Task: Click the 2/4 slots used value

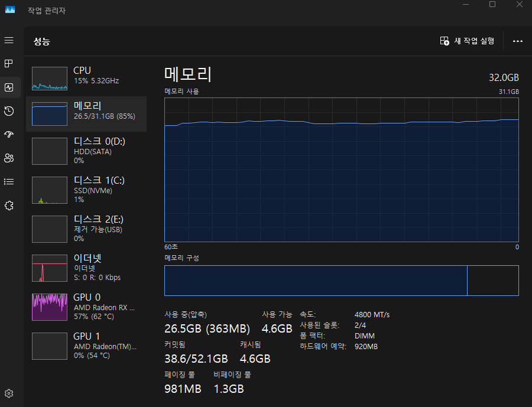Action: point(360,325)
